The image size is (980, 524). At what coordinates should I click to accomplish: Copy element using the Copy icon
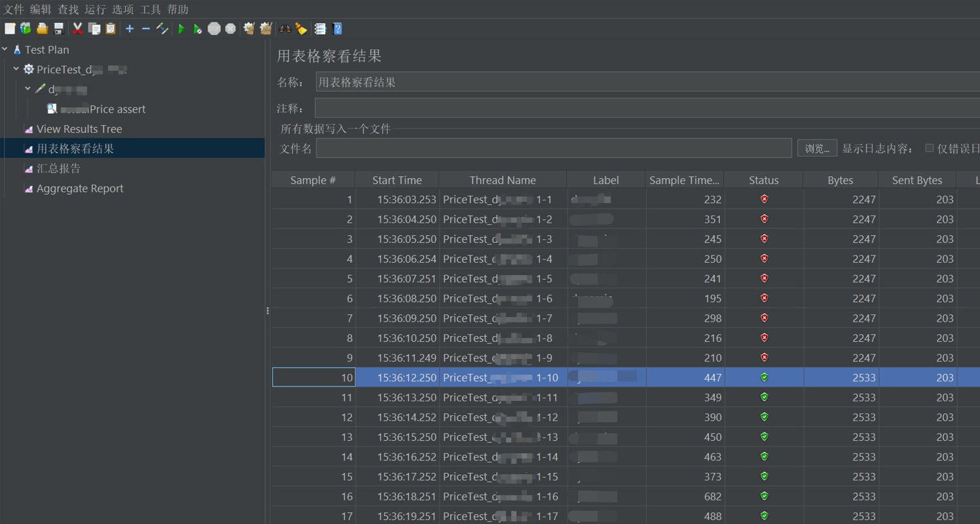[94, 29]
